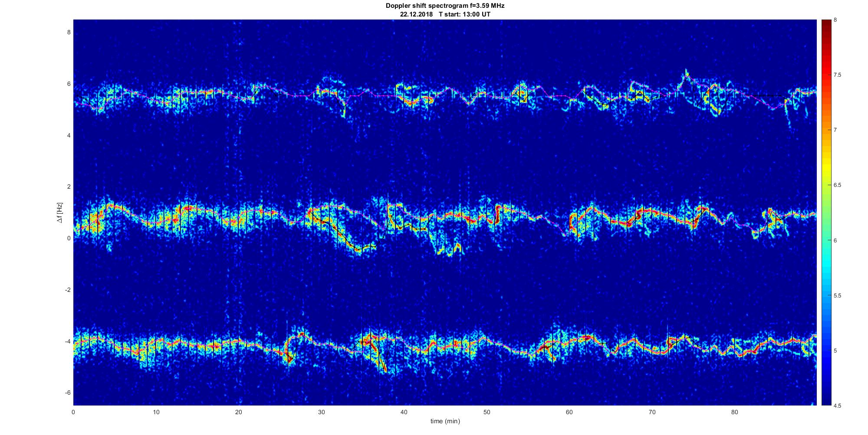Click the colorbar tick label '5.5'
868x435 pixels.
[838, 296]
